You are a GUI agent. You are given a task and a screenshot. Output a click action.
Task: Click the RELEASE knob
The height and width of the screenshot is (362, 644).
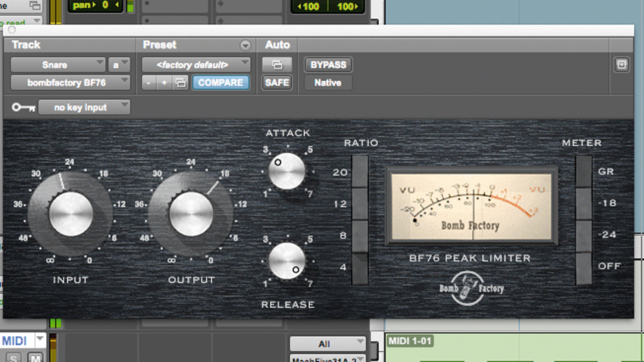[287, 261]
